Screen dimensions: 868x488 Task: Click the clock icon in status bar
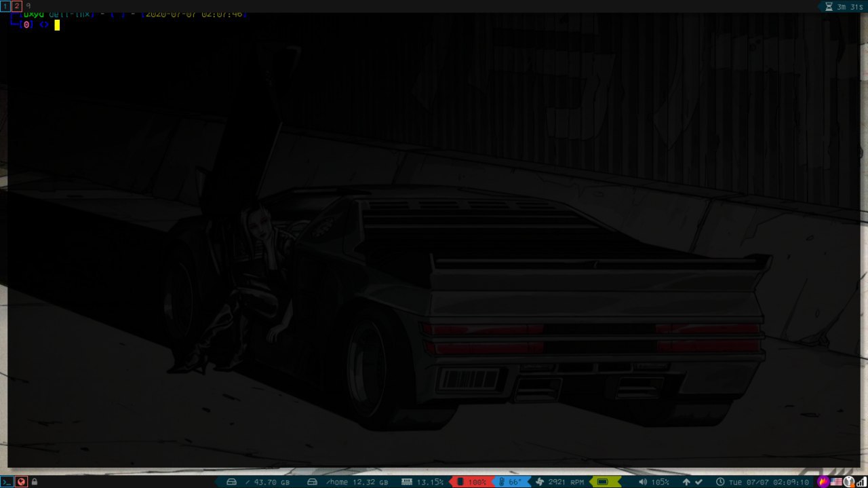720,482
